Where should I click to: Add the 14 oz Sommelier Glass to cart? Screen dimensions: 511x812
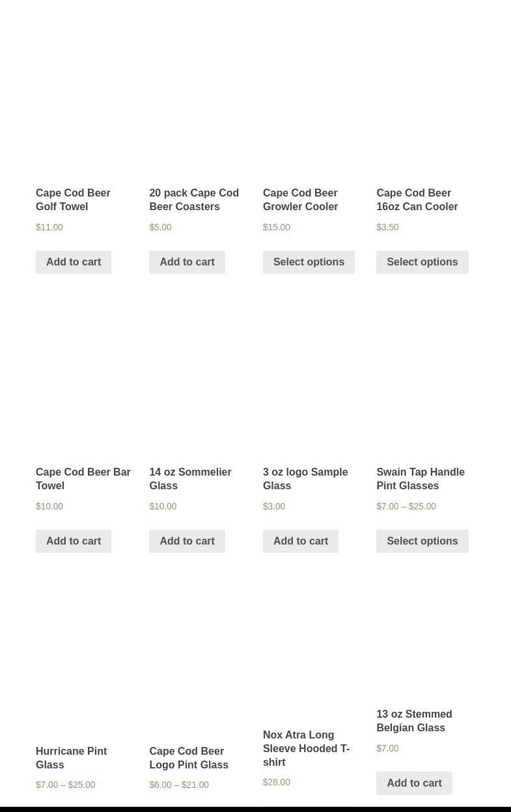[187, 541]
